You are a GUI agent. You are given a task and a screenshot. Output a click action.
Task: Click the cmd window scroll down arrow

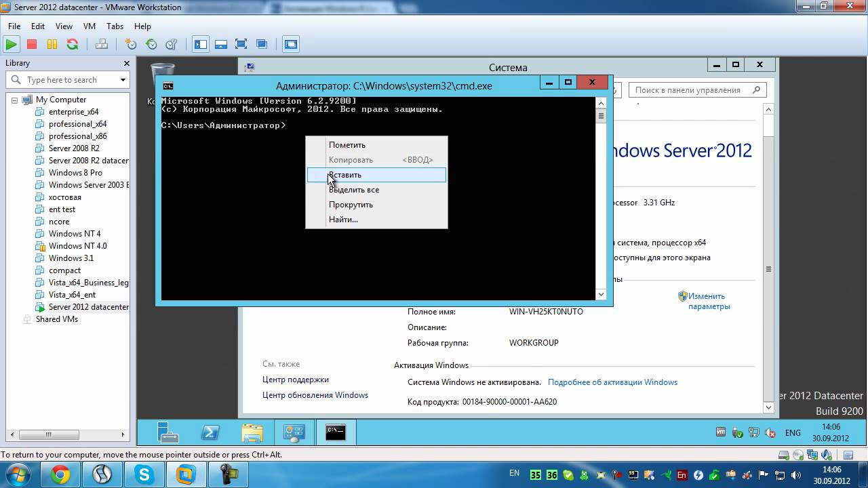[601, 295]
